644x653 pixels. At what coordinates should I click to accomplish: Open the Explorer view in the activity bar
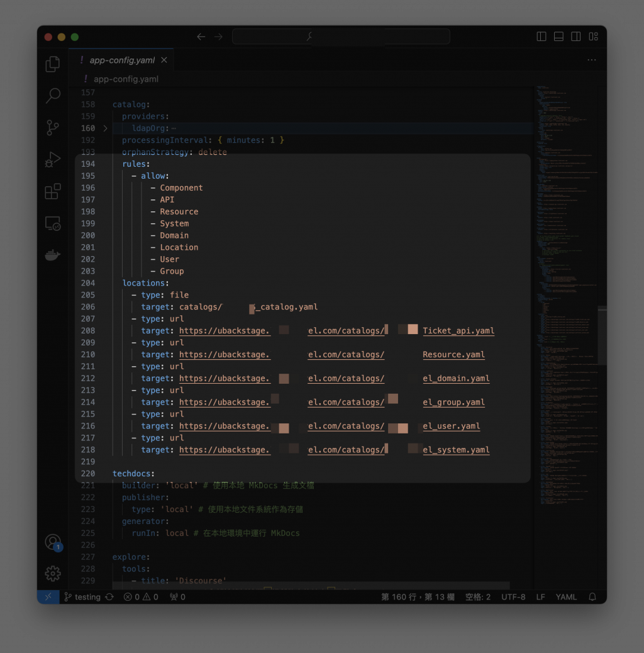tap(52, 64)
